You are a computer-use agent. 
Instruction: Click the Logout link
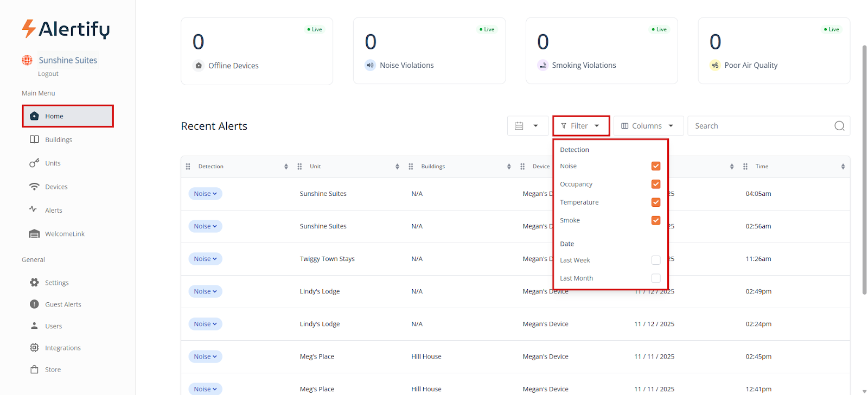pos(48,74)
